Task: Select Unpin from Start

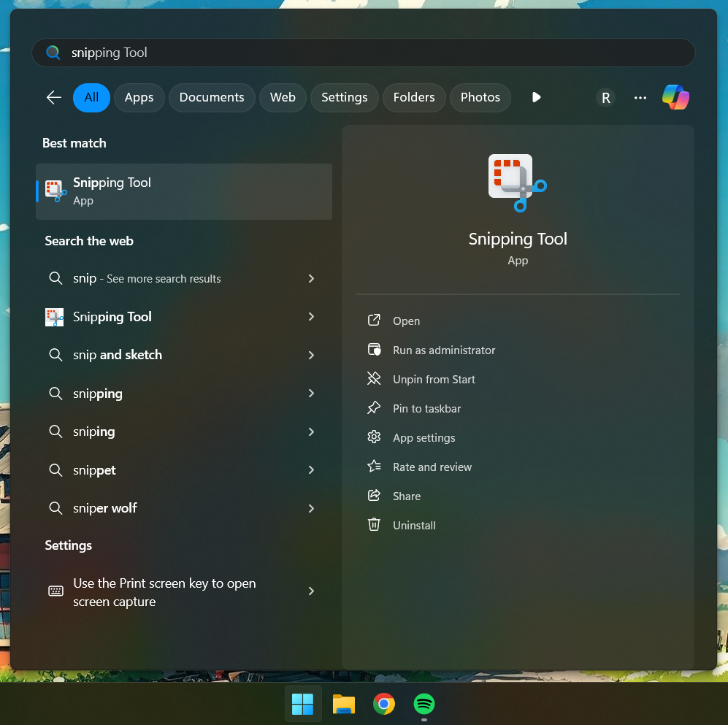Action: point(434,379)
